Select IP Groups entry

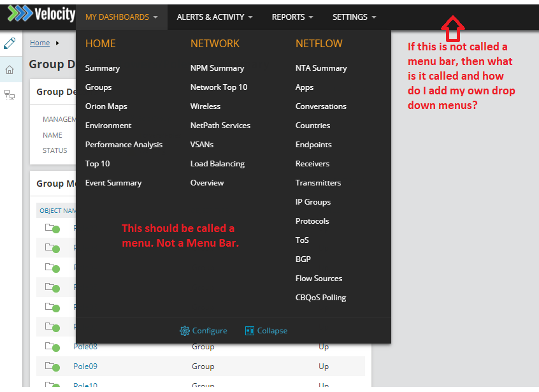313,202
